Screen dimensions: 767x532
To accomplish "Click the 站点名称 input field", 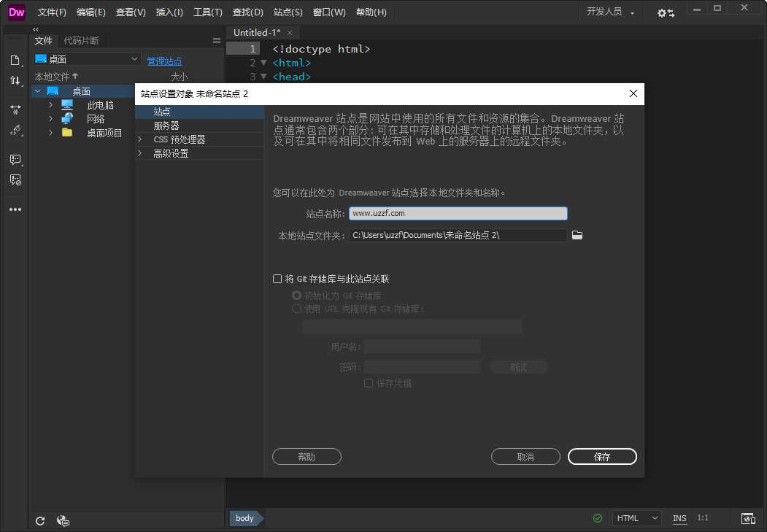I will tap(458, 213).
